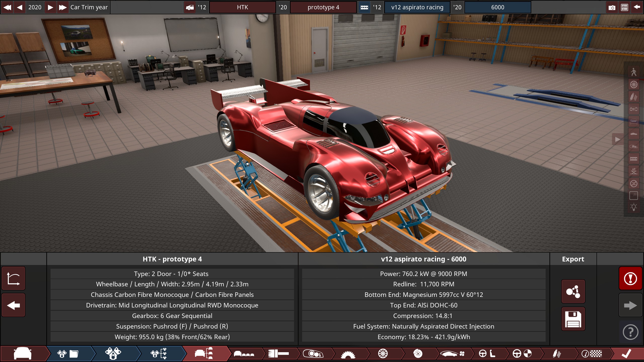The height and width of the screenshot is (362, 644).
Task: Toggle drivetrain visibility in the viewport
Action: (634, 109)
